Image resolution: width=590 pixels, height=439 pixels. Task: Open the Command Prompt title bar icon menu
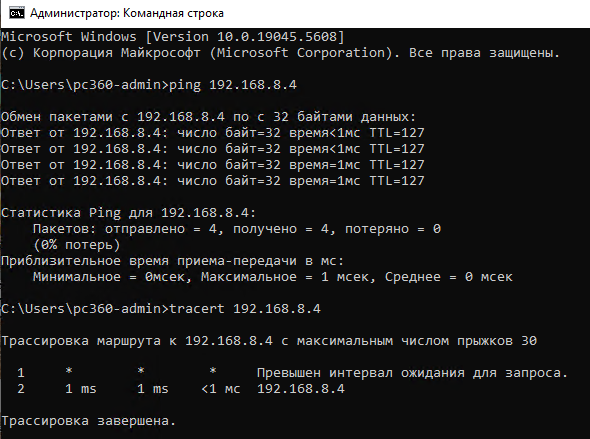[17, 14]
